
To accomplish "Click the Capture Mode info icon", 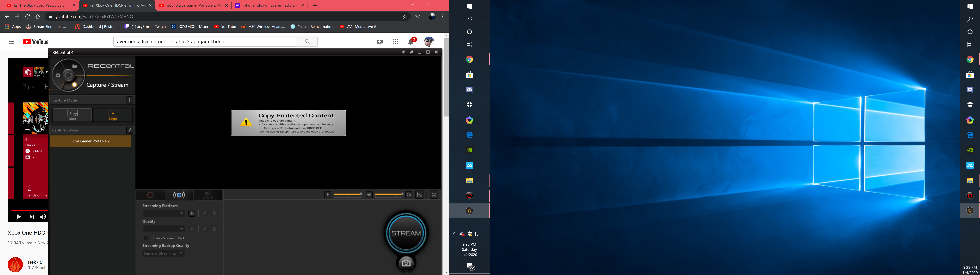I will tap(129, 100).
